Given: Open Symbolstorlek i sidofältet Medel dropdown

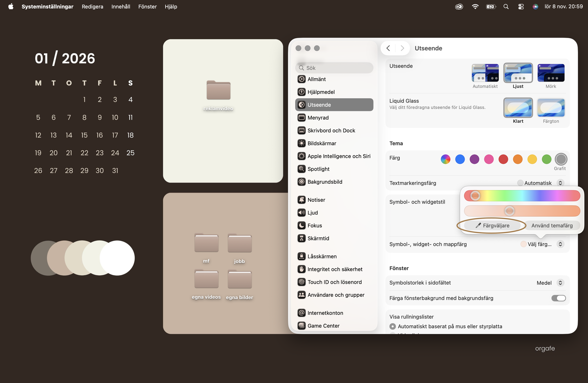Looking at the screenshot, I should point(560,283).
